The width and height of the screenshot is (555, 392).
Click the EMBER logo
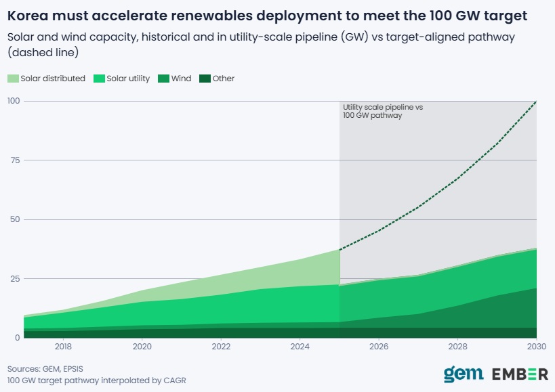click(x=520, y=374)
